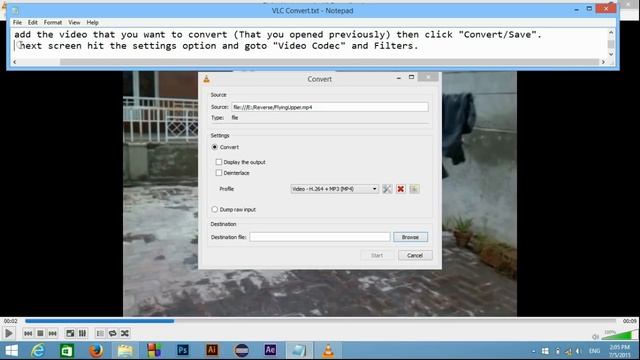This screenshot has height=360, width=640.
Task: Open After Effects from the taskbar
Action: 270,350
